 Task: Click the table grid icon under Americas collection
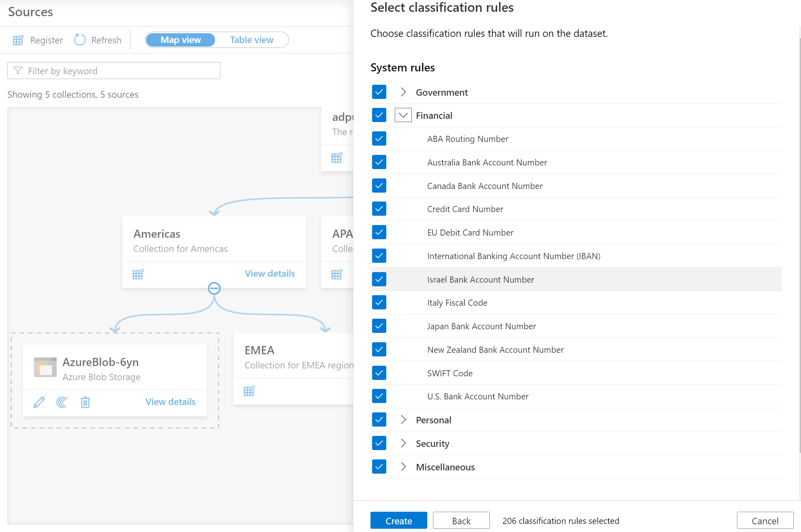tap(138, 273)
